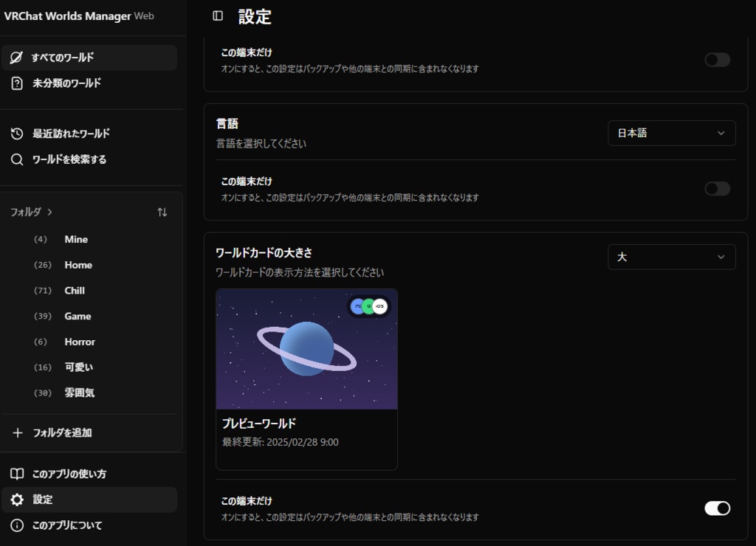Select the 設定 sidebar entry

click(x=89, y=500)
